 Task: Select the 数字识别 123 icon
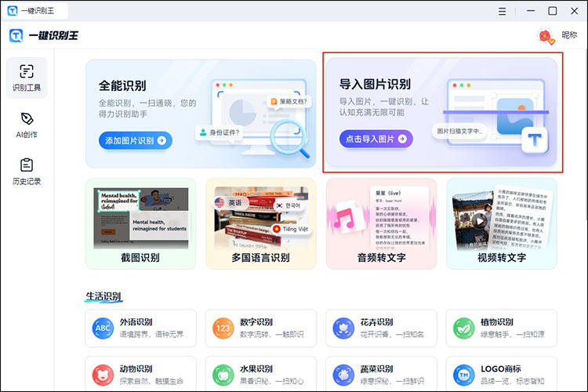click(x=223, y=328)
